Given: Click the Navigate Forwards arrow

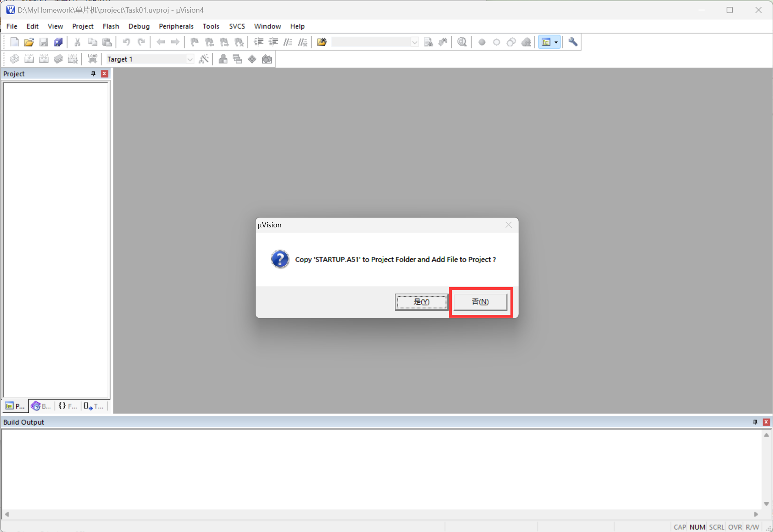Looking at the screenshot, I should [x=175, y=42].
